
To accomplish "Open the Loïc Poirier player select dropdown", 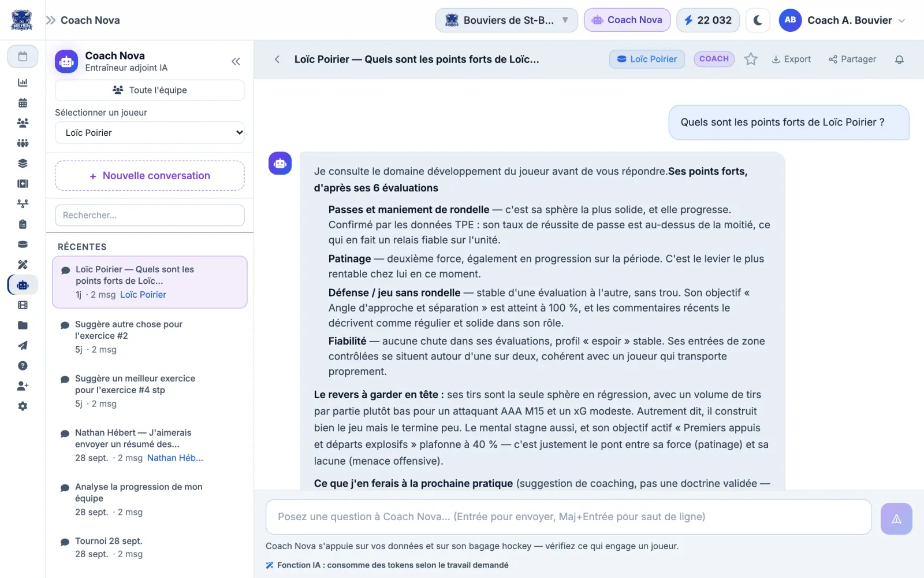I will [150, 133].
